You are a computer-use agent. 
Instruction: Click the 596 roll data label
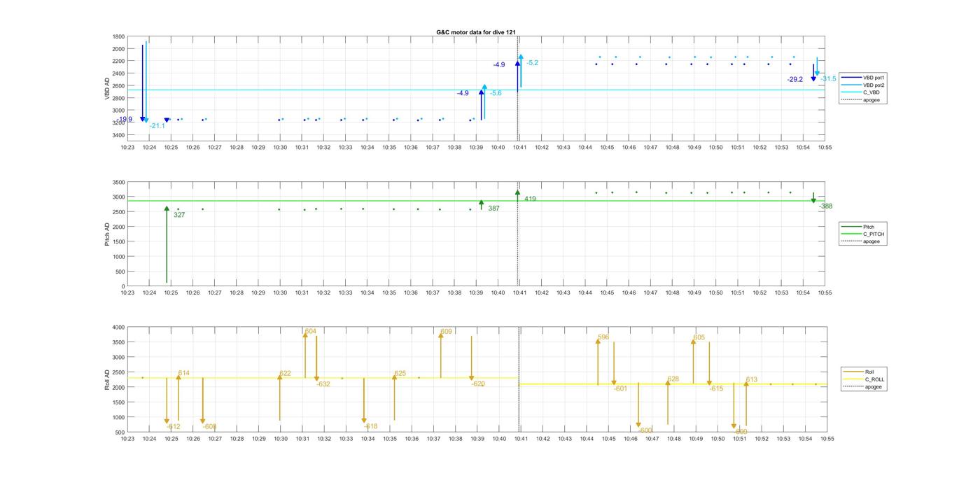tap(603, 337)
